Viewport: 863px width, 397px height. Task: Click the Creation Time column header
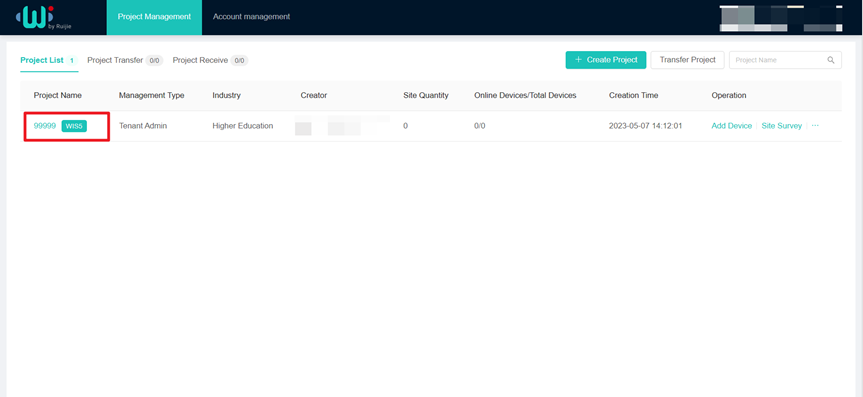pyautogui.click(x=633, y=95)
